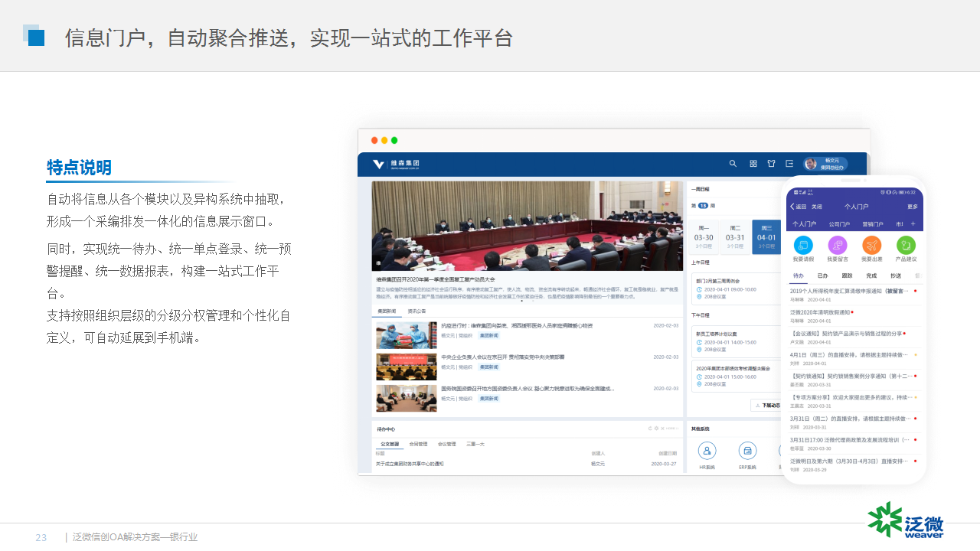Tap the 我要出差 airplane icon
Image resolution: width=980 pixels, height=551 pixels.
tap(872, 246)
